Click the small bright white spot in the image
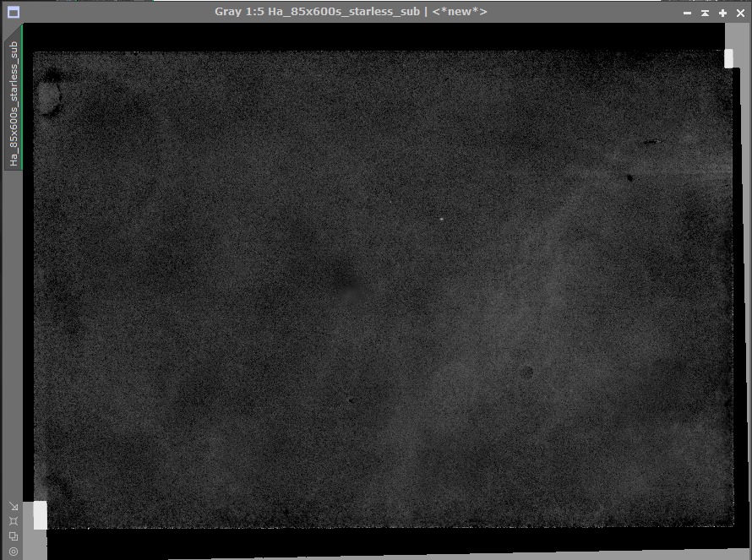Screen dimensions: 752x560 (441, 219)
